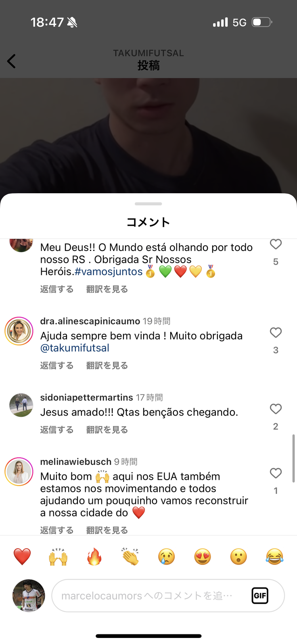
Task: Show translation for sidoniapettermartins' comment
Action: [107, 430]
